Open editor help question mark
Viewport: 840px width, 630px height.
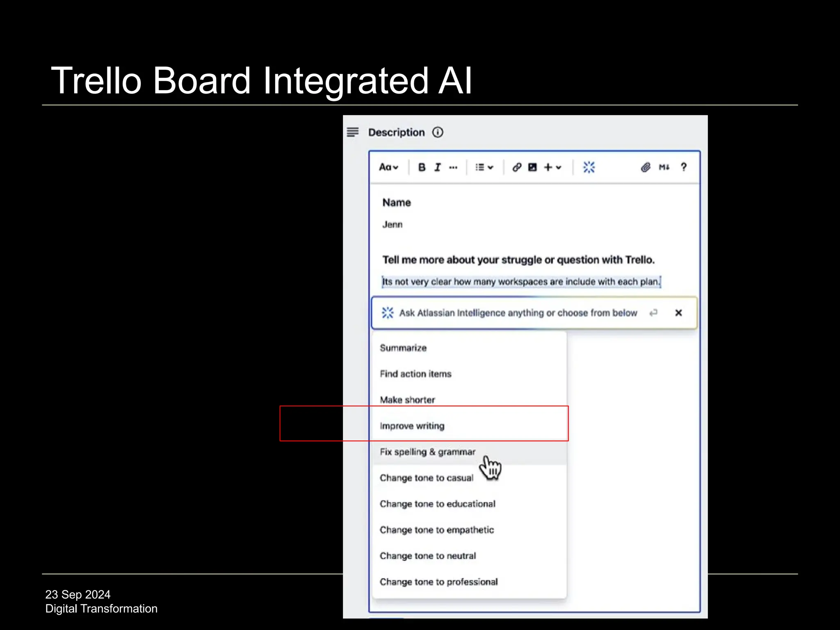pos(684,167)
